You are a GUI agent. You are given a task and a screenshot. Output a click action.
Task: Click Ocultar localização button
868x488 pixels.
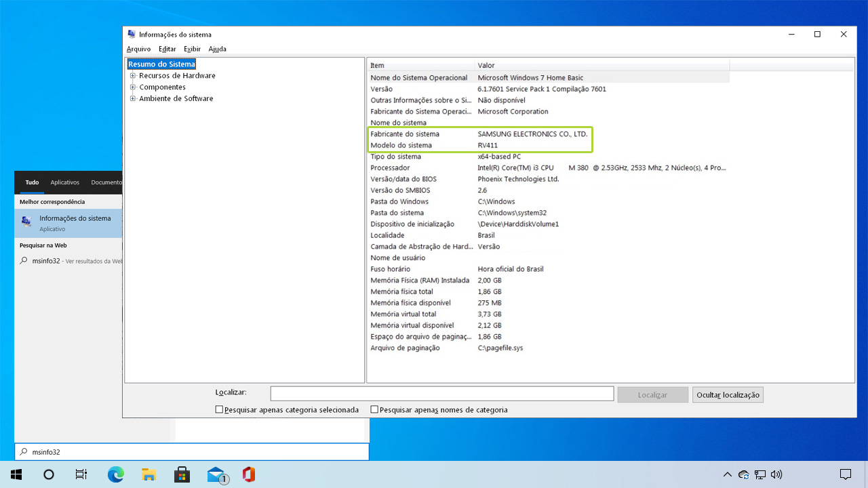coord(728,394)
